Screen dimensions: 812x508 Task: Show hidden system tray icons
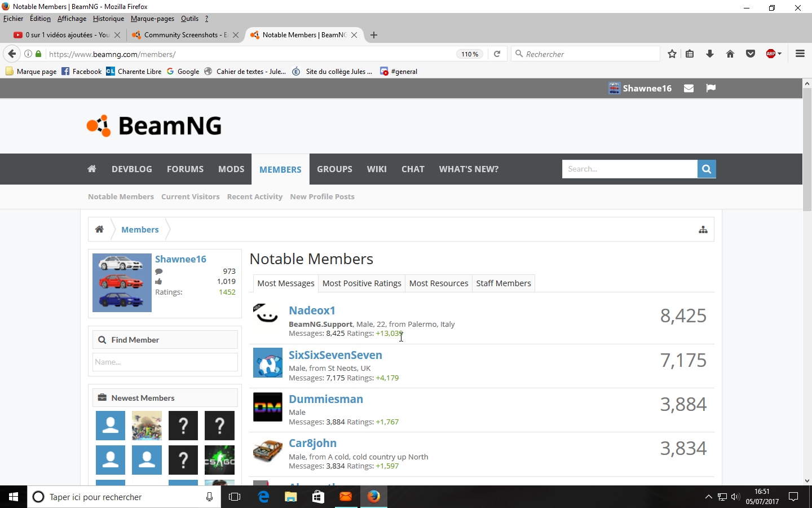[708, 497]
